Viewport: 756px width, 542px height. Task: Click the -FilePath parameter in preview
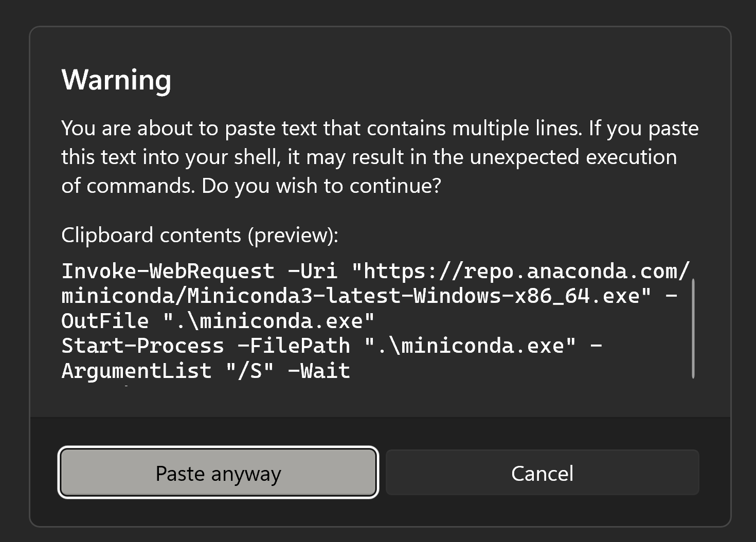click(x=294, y=346)
